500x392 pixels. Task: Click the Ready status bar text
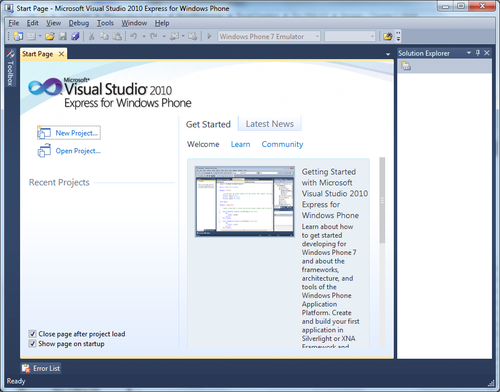[16, 381]
